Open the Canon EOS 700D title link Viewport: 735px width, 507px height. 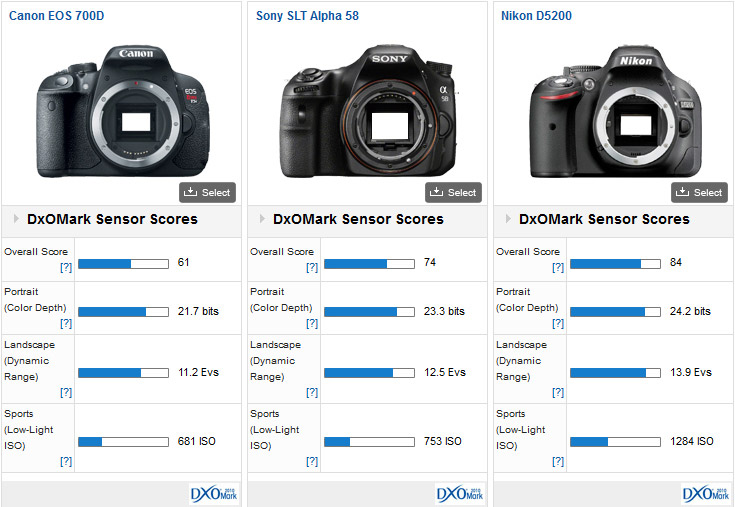click(x=57, y=16)
